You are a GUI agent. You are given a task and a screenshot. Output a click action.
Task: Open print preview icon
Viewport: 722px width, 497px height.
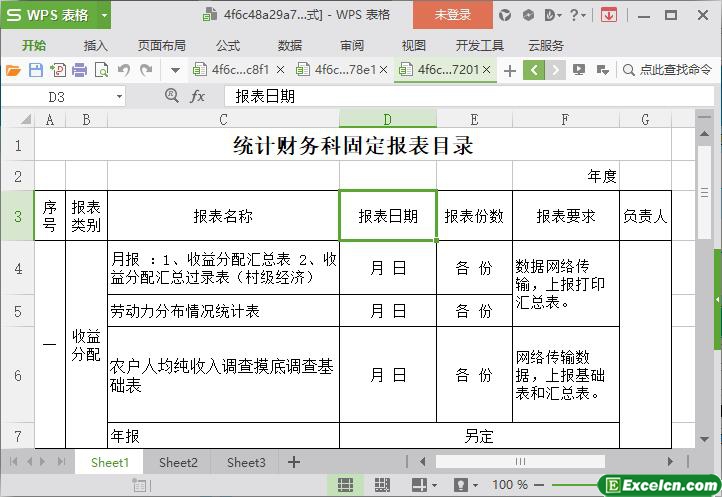click(x=101, y=70)
